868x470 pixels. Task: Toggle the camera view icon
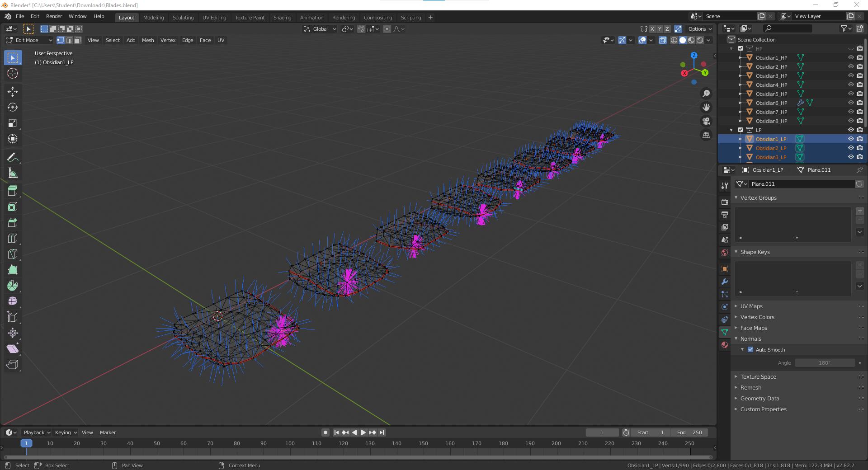pos(706,121)
